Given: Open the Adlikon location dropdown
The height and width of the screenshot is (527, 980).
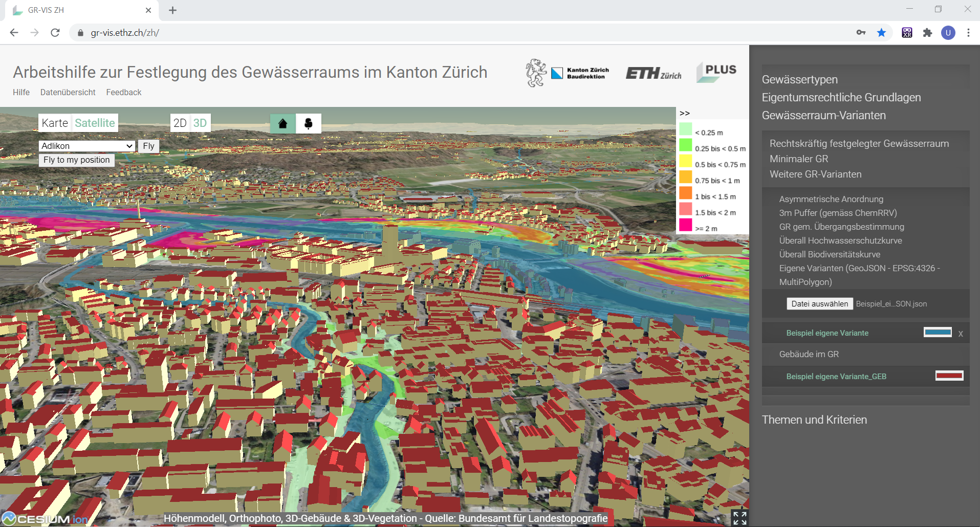Looking at the screenshot, I should point(86,146).
